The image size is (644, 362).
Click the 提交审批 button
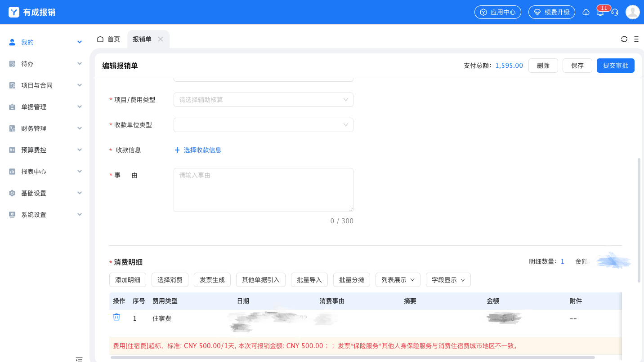pyautogui.click(x=615, y=65)
